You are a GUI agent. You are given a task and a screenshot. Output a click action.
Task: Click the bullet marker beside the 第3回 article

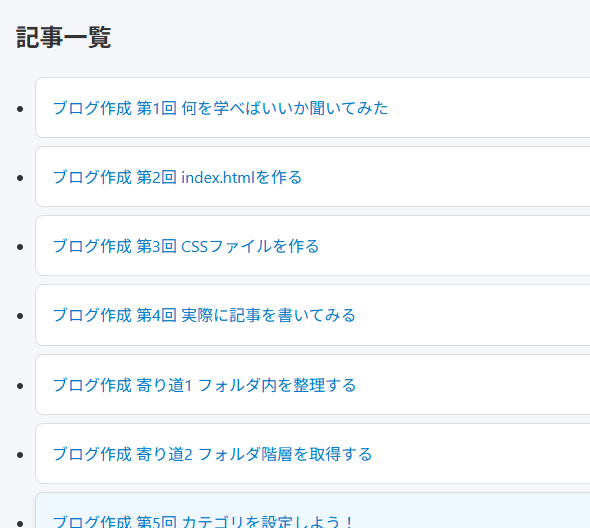coord(20,247)
